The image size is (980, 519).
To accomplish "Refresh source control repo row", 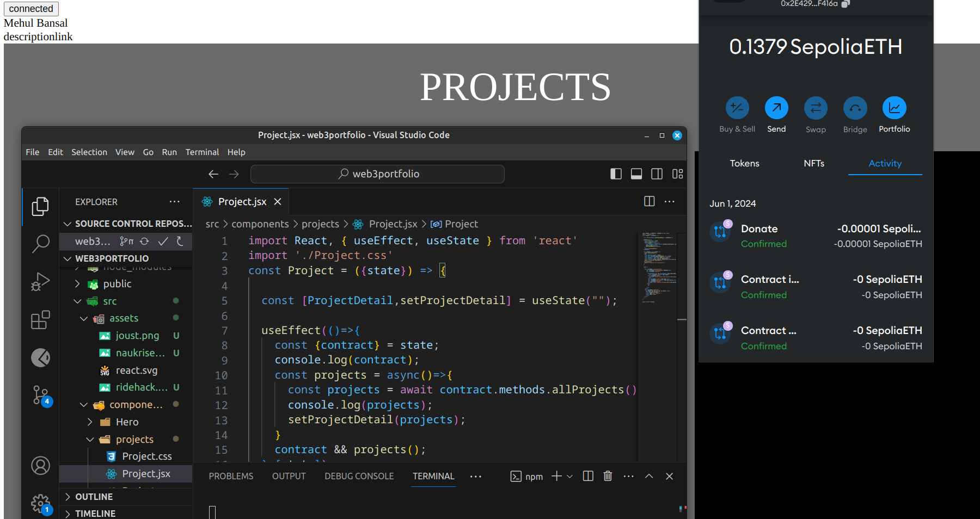I will [x=180, y=241].
